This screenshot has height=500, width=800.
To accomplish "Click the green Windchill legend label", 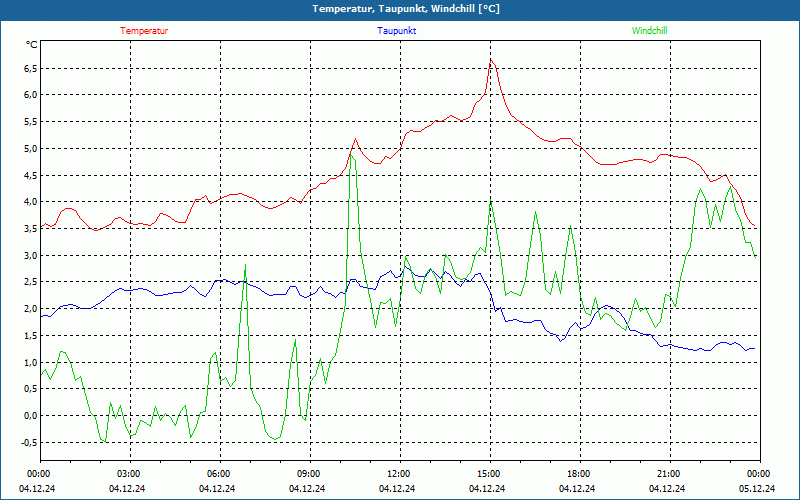I will coord(649,31).
